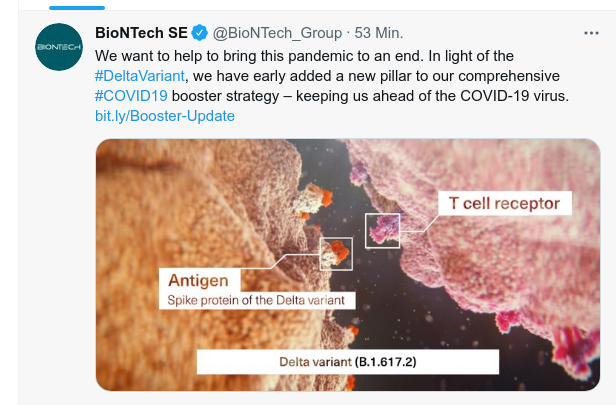Click square marker highlighting T cell receptor
Viewport: 616px width, 405px height.
pos(382,231)
